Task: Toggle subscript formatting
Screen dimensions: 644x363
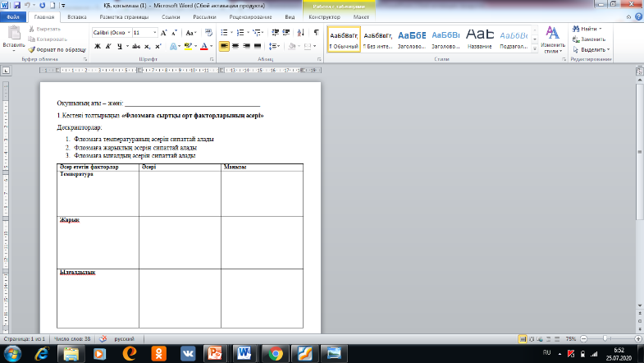Action: coord(147,47)
